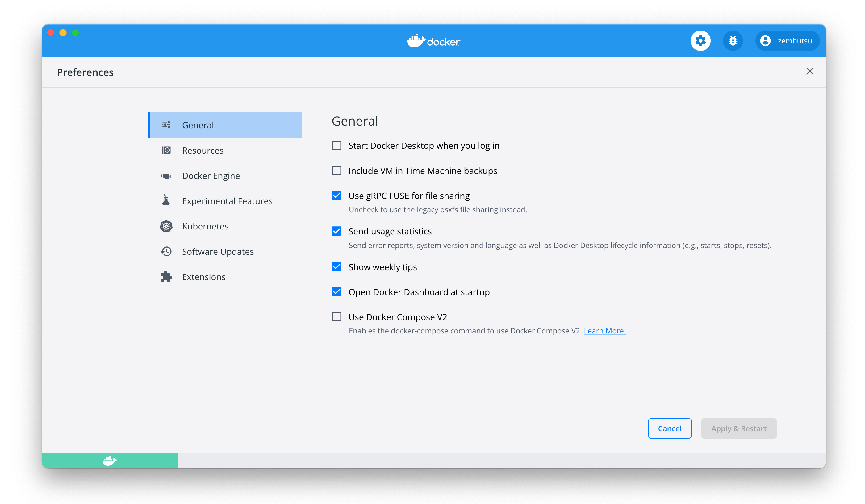
Task: Go to Experimental Features section
Action: point(225,201)
